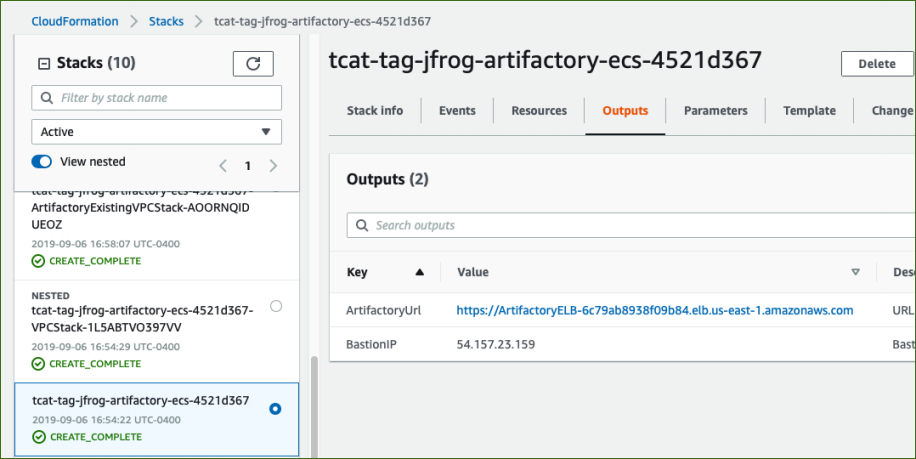Click the Delete stack button

[877, 64]
